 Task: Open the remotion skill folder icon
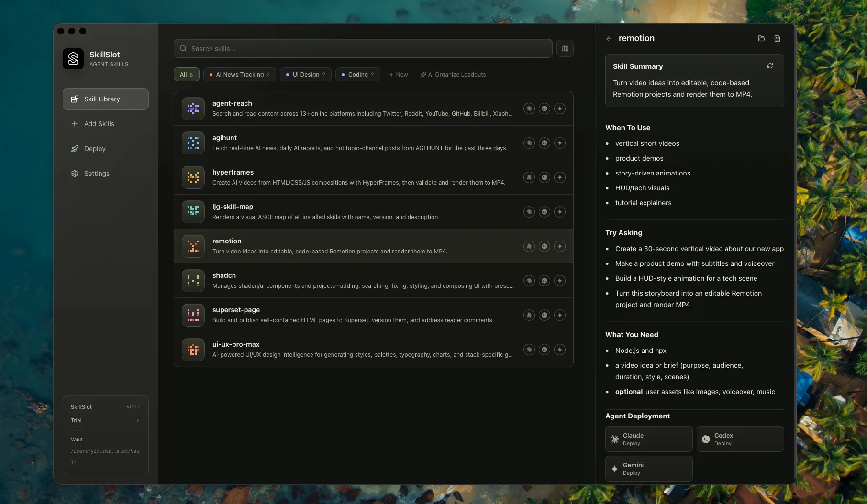[x=761, y=38]
